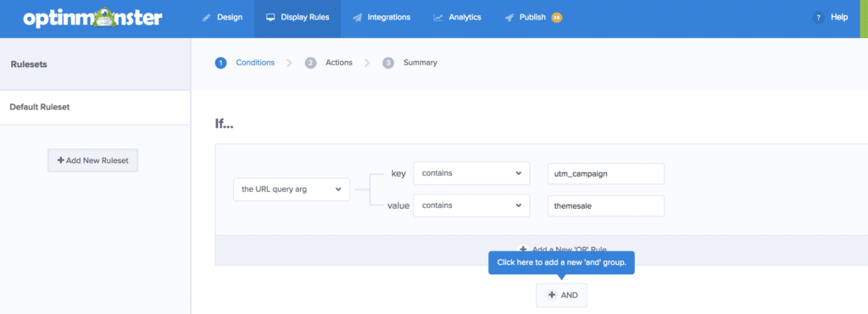Click the rocket icon beside Publish
Viewport: 868px width, 314px height.
point(509,18)
